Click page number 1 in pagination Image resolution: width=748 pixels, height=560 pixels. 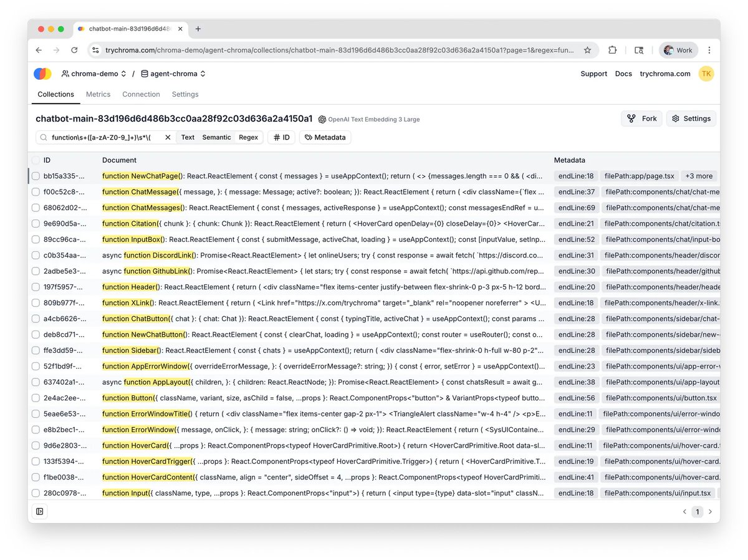[697, 511]
